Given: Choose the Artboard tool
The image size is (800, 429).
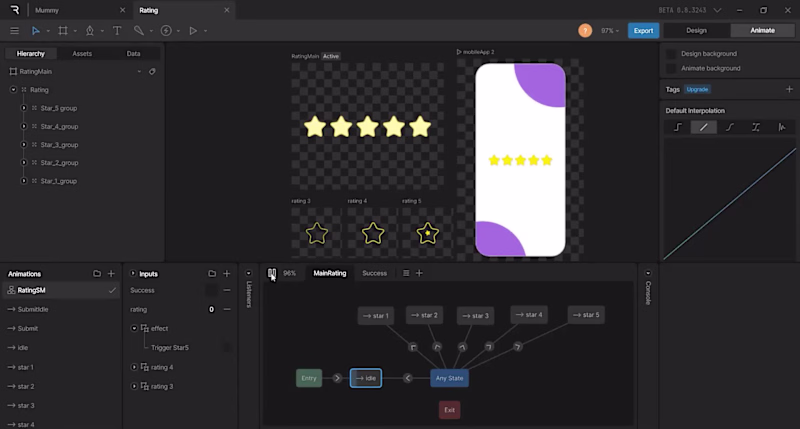Looking at the screenshot, I should [63, 31].
